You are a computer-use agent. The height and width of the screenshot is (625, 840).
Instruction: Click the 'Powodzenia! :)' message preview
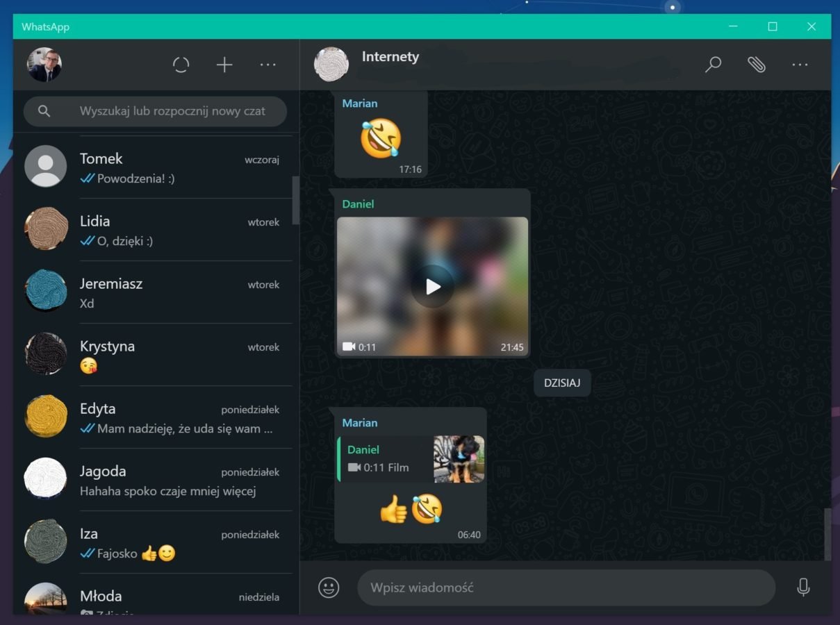click(135, 178)
